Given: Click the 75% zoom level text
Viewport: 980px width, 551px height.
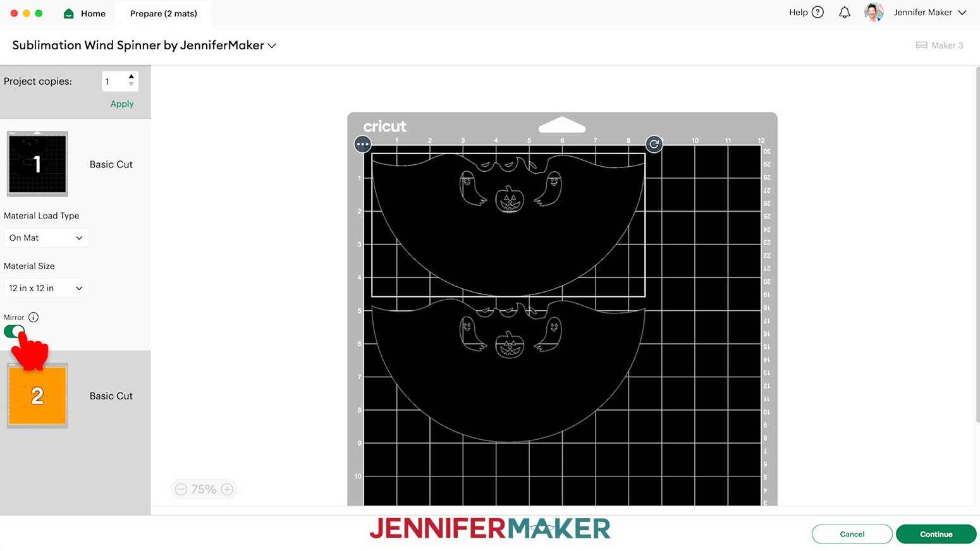Looking at the screenshot, I should tap(204, 489).
